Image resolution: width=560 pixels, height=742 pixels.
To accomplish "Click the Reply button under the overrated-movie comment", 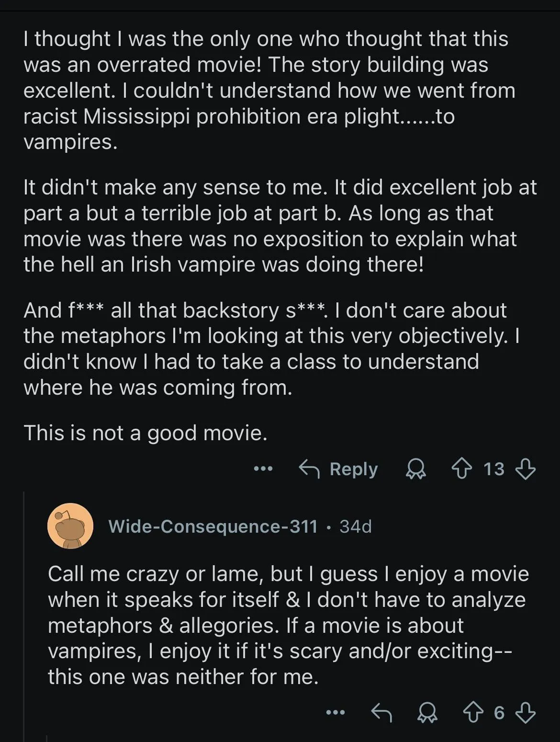I will (338, 468).
